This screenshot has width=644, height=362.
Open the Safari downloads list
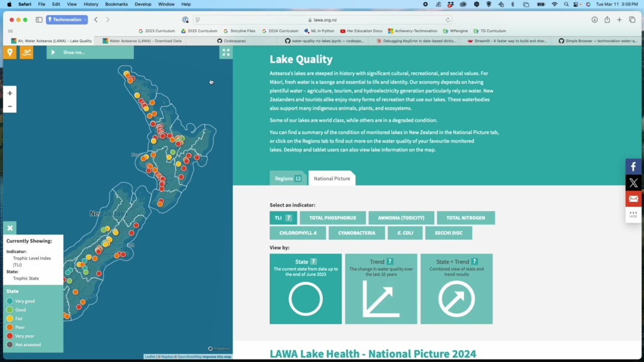pos(594,20)
